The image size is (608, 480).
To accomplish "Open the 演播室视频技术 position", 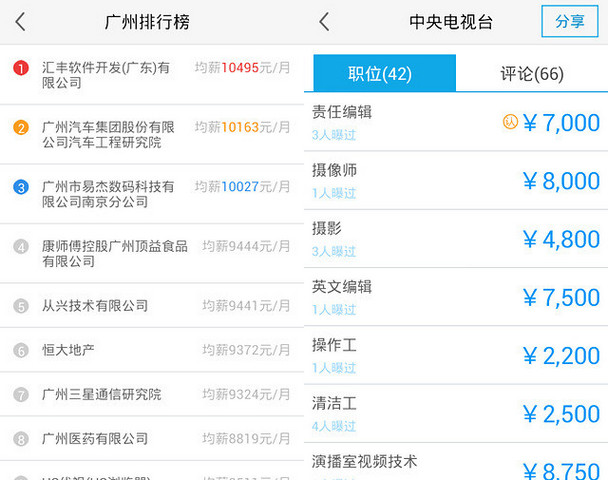I will pos(456,462).
